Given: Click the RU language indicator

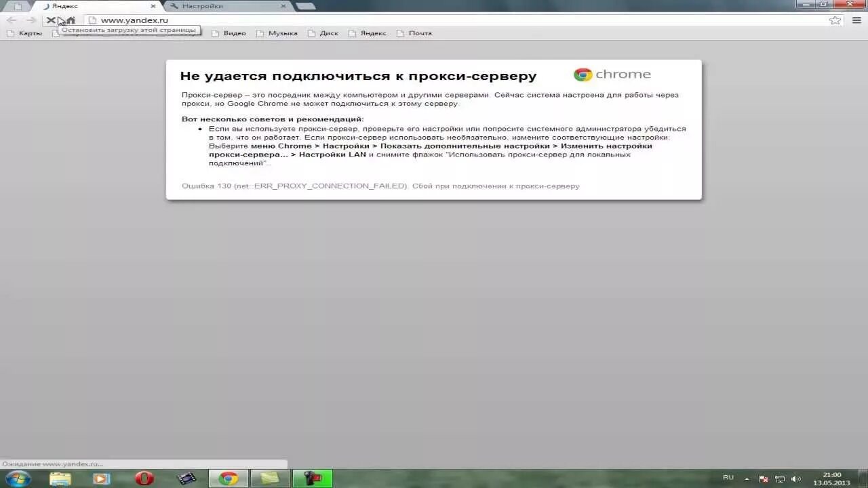Looking at the screenshot, I should coord(728,478).
